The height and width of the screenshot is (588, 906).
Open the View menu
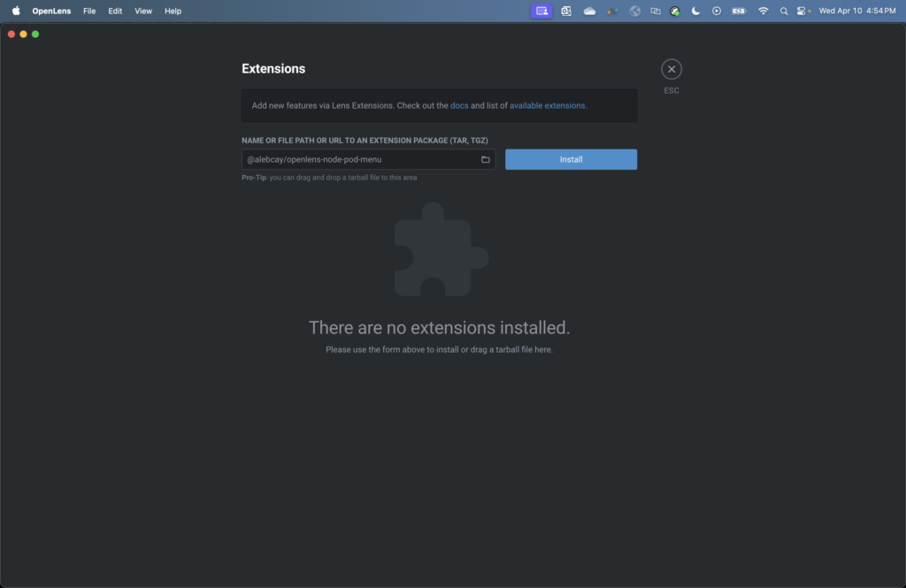point(143,11)
